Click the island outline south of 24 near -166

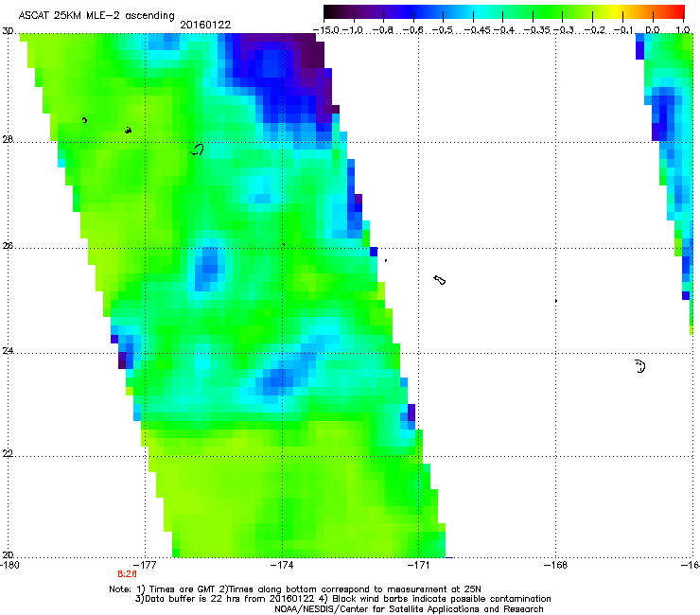coord(640,366)
